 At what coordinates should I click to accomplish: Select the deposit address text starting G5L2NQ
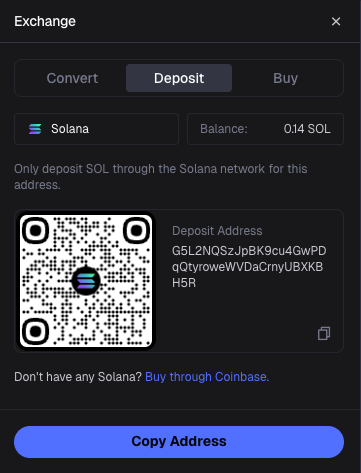(x=249, y=267)
